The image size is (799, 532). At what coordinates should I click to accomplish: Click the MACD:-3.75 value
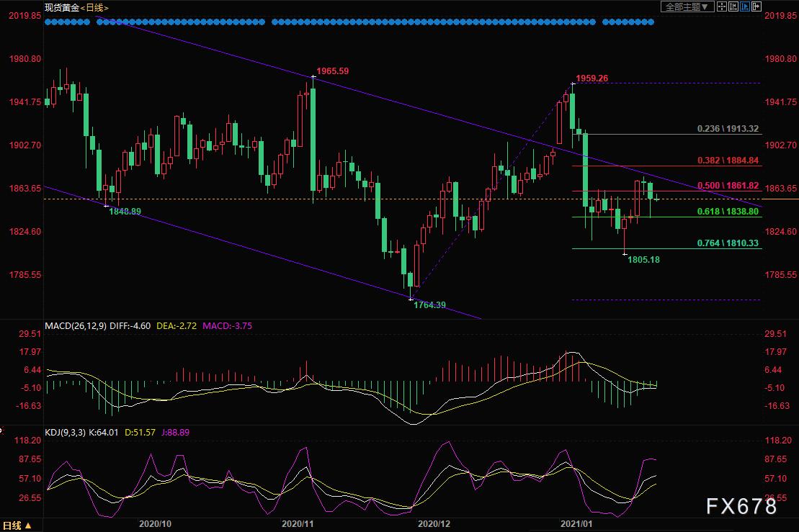click(x=227, y=326)
